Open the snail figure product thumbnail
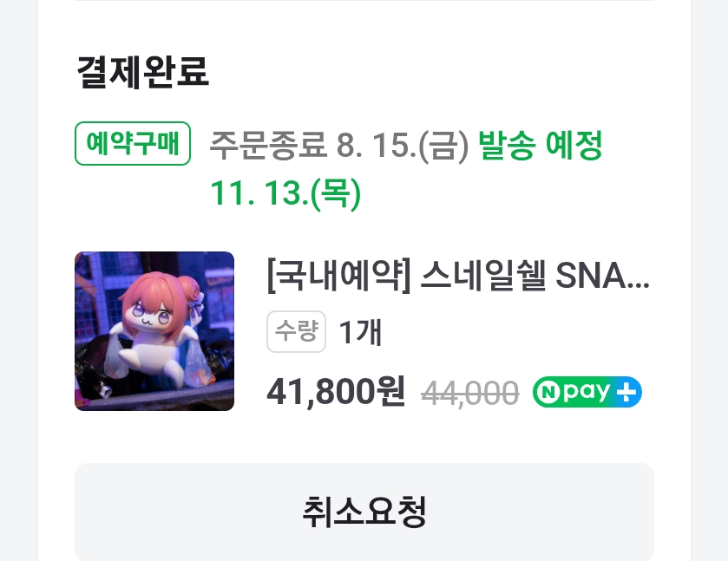728x561 pixels. (x=154, y=331)
